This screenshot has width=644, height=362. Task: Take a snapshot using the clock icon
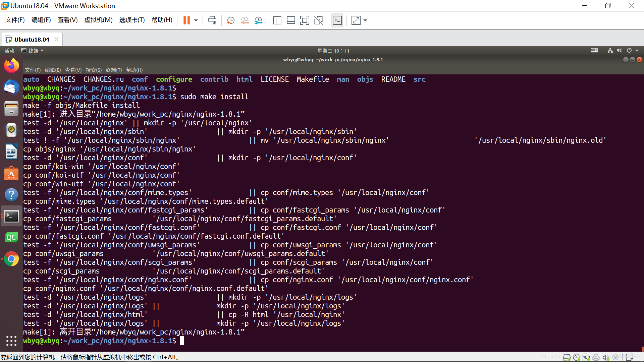click(x=230, y=20)
